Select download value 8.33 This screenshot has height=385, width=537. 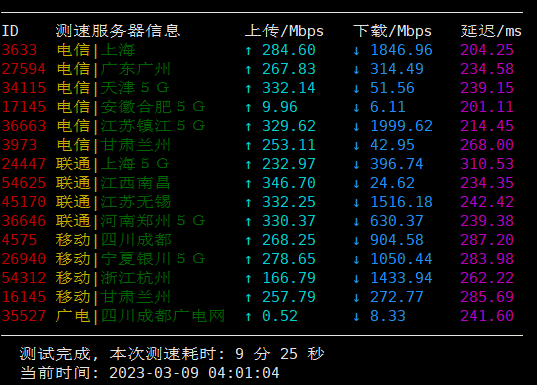coord(388,316)
